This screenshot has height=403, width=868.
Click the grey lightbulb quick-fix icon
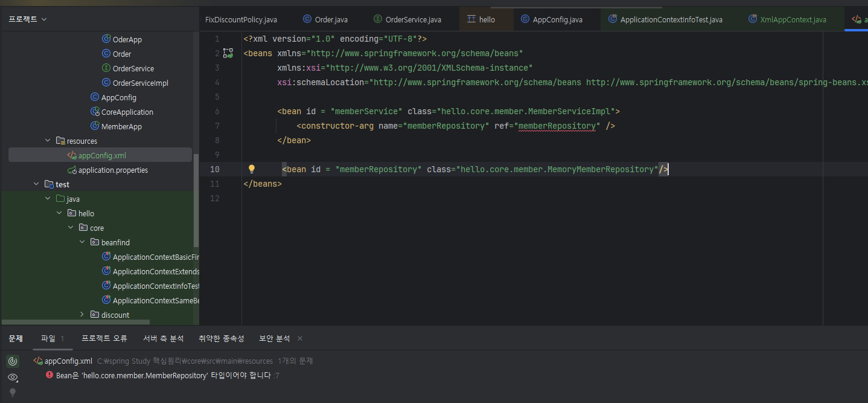[x=12, y=393]
